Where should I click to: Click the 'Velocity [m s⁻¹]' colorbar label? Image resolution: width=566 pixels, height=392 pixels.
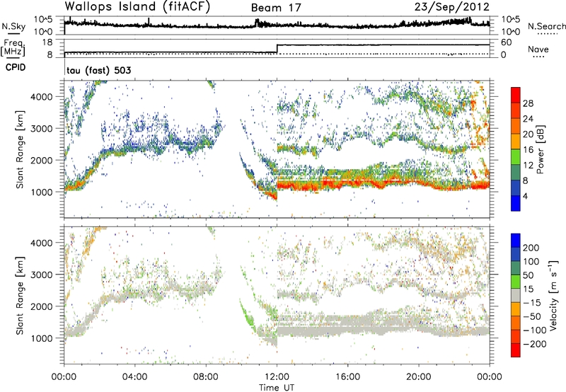[x=553, y=295]
